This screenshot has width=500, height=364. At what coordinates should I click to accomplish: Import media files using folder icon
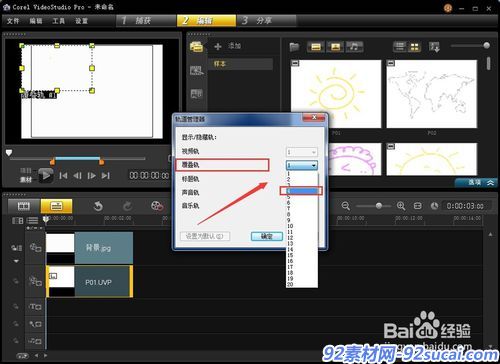[294, 47]
